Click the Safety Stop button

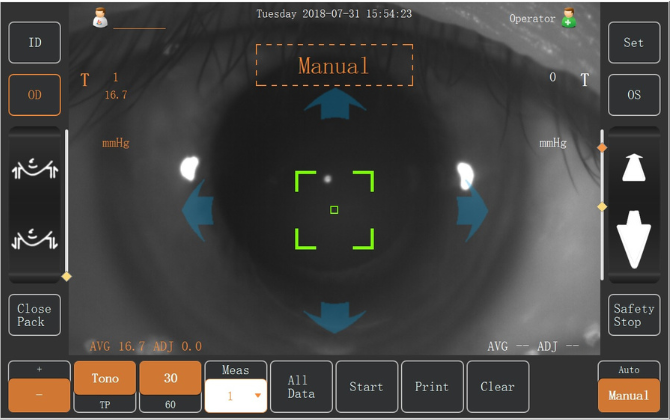click(x=634, y=315)
